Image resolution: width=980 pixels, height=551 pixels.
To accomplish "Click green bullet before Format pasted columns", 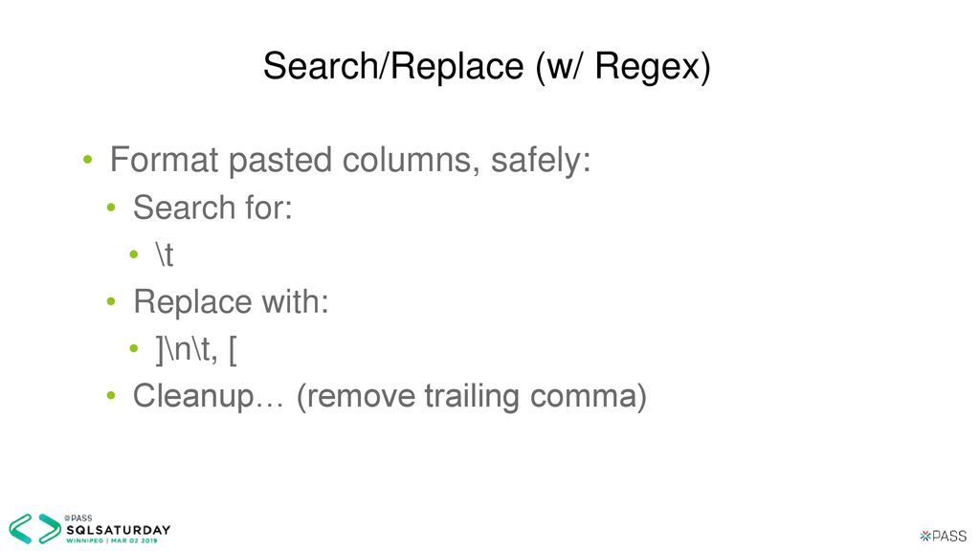I will click(x=87, y=160).
